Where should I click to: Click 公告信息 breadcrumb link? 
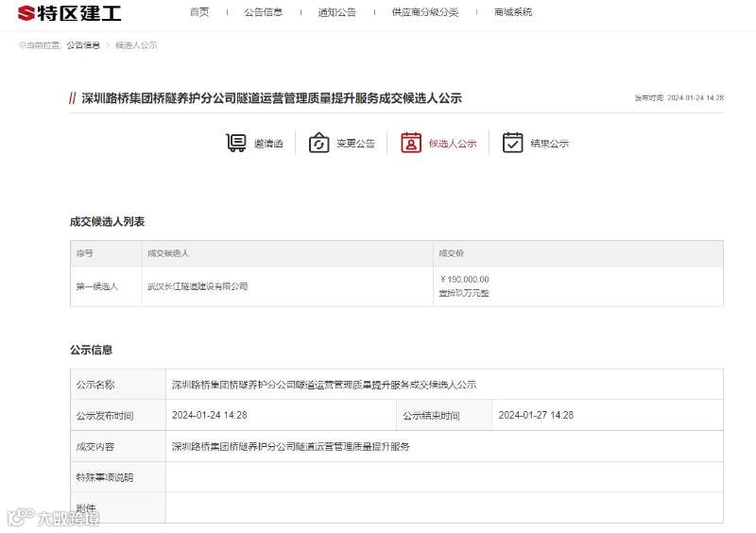click(83, 45)
